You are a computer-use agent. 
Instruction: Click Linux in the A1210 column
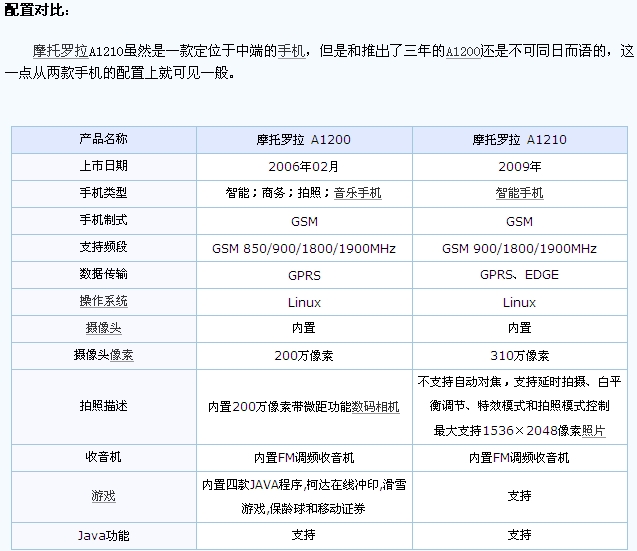(519, 302)
